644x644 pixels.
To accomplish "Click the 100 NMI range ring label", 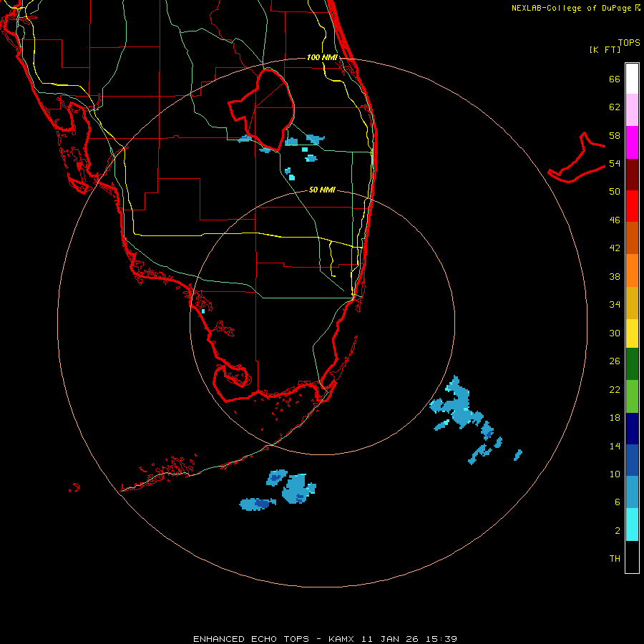I will (x=322, y=57).
